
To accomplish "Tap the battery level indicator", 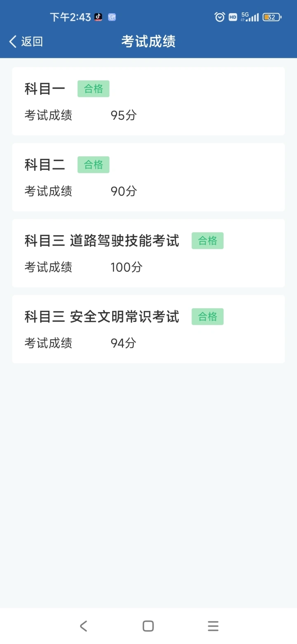I will click(x=272, y=17).
